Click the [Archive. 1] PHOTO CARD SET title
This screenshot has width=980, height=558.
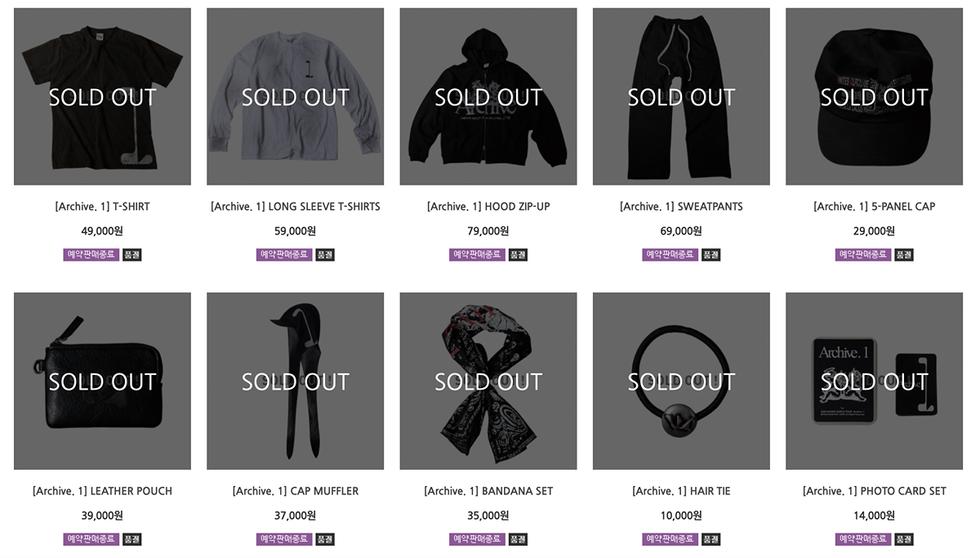[x=874, y=491]
